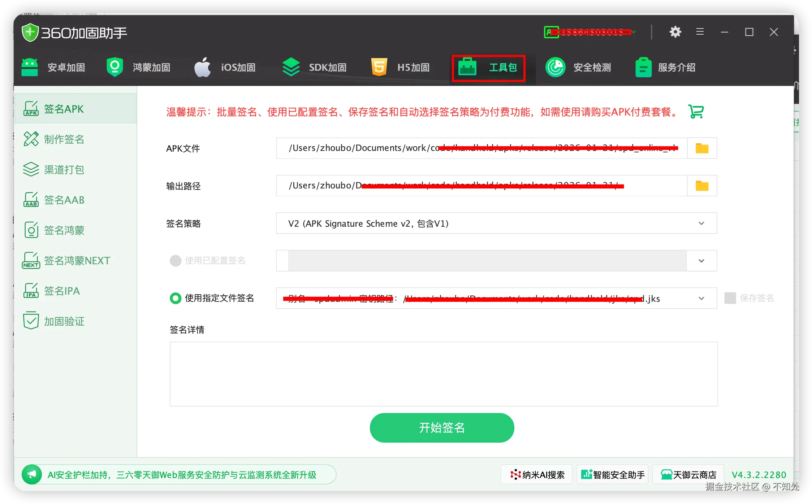
Task: Click the shopping cart purchase icon
Action: 696,112
